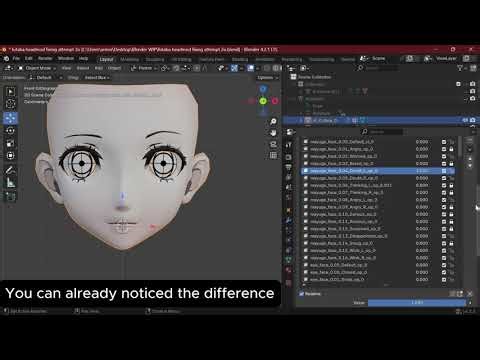The height and width of the screenshot is (360, 480).
Task: Open the Orientation Default dropdown
Action: pyautogui.click(x=45, y=78)
